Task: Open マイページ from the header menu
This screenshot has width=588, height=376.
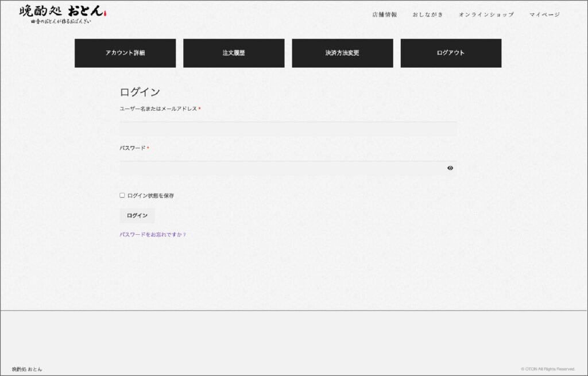Action: coord(544,14)
